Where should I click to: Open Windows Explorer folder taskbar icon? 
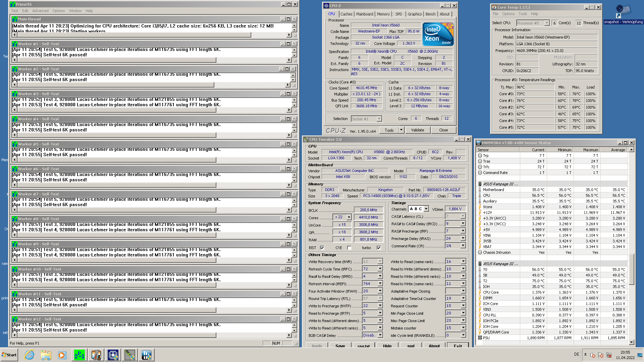[x=46, y=355]
